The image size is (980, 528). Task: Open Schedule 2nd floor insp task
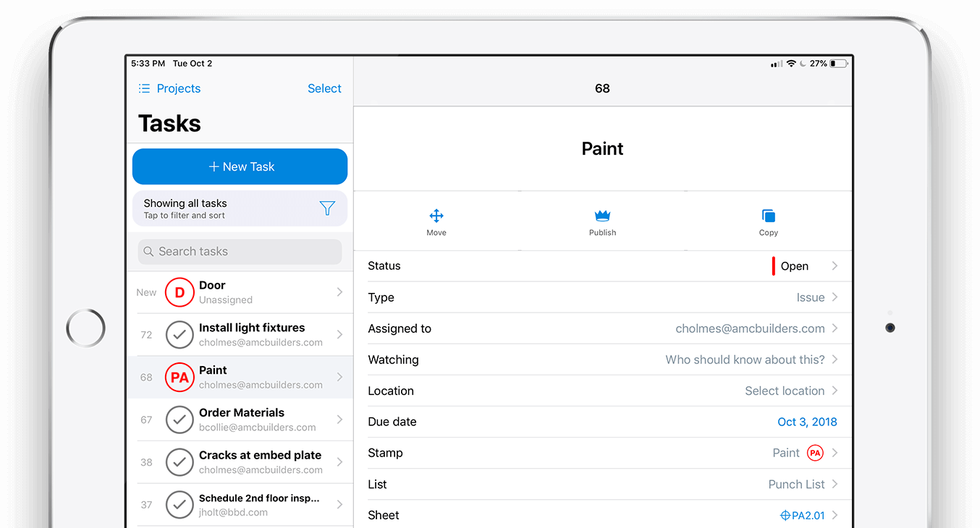[x=240, y=505]
